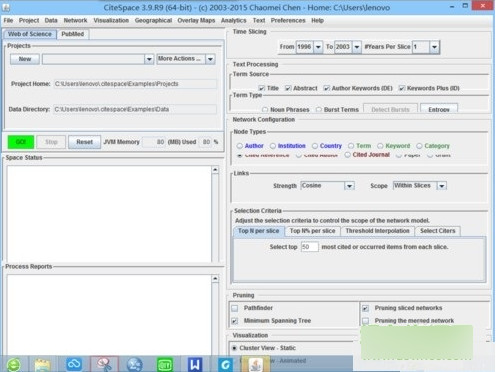
Task: Launch the blue cloud app in taskbar
Action: pyautogui.click(x=74, y=364)
